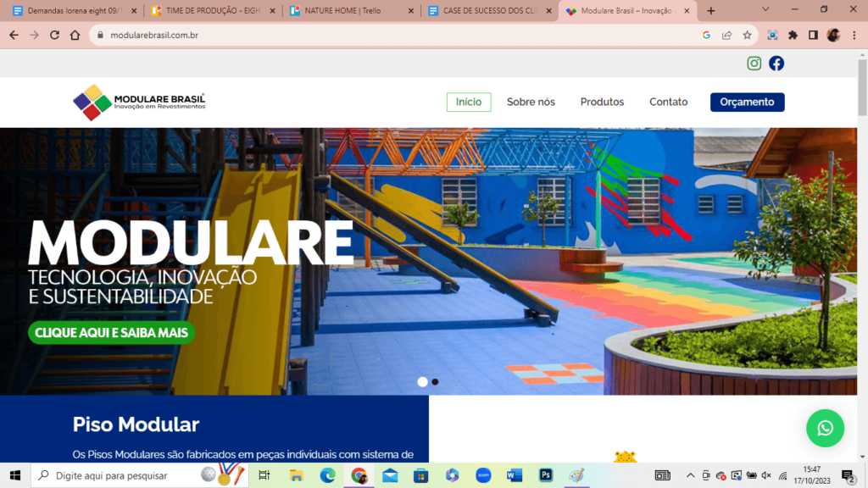This screenshot has height=488, width=868.
Task: Open Zoom from the taskbar
Action: click(x=483, y=475)
